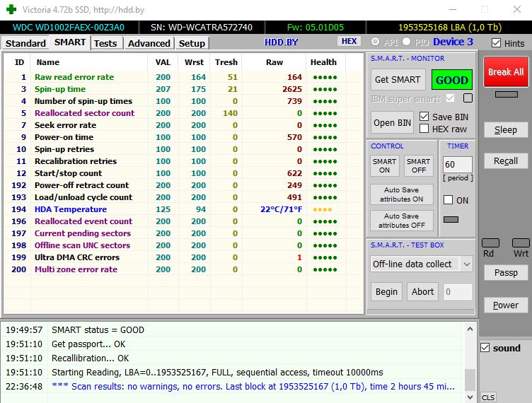Click the 22°C/71°F temperature value
Image resolution: width=532 pixels, height=403 pixels.
[281, 209]
